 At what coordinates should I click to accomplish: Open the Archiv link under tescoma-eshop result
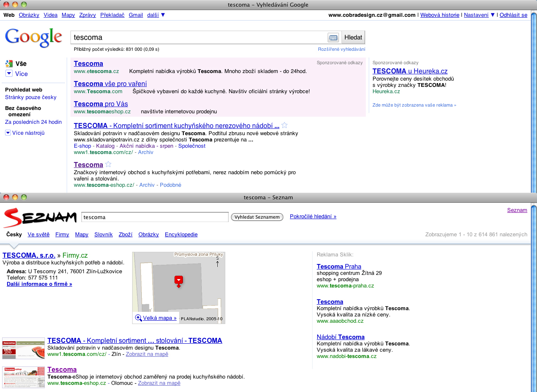click(147, 185)
